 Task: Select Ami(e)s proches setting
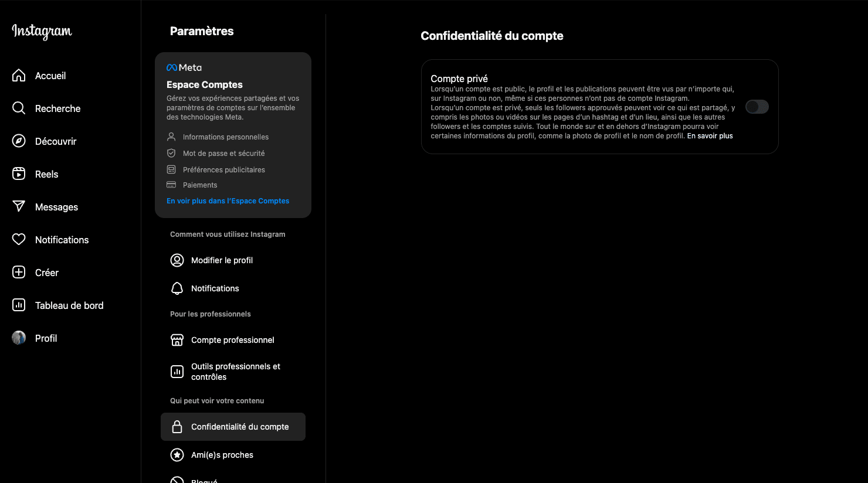click(x=233, y=455)
